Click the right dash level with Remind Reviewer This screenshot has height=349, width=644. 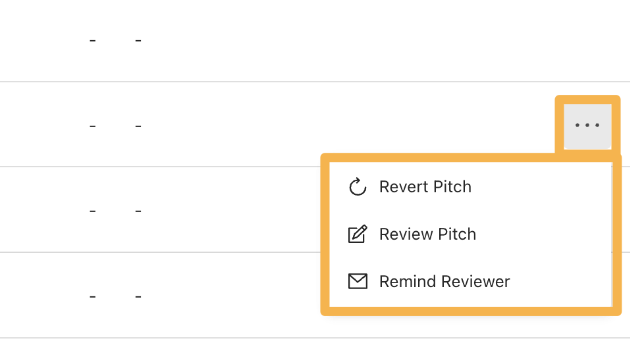[138, 296]
